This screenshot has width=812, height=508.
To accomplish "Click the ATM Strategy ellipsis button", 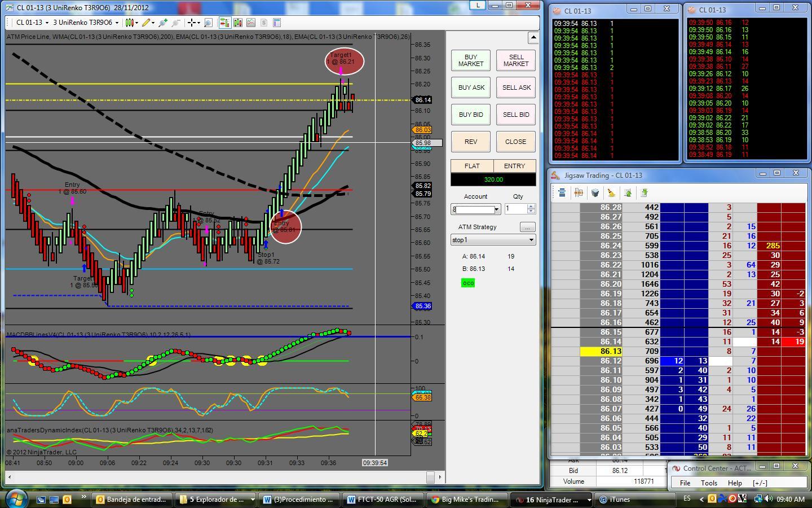I will click(x=527, y=227).
